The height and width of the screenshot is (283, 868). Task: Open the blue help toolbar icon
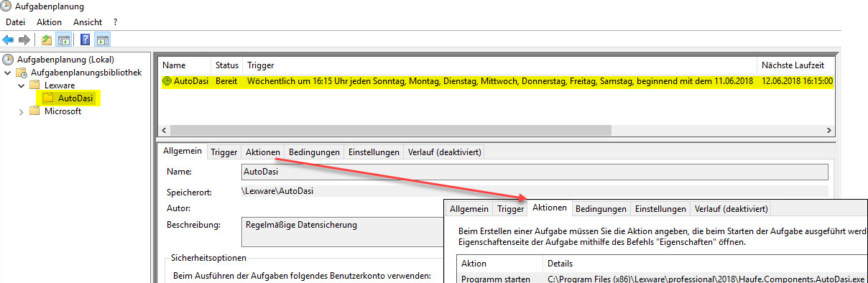(86, 40)
